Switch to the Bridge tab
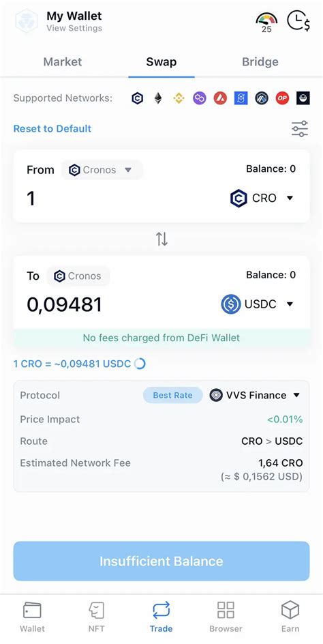 point(260,62)
